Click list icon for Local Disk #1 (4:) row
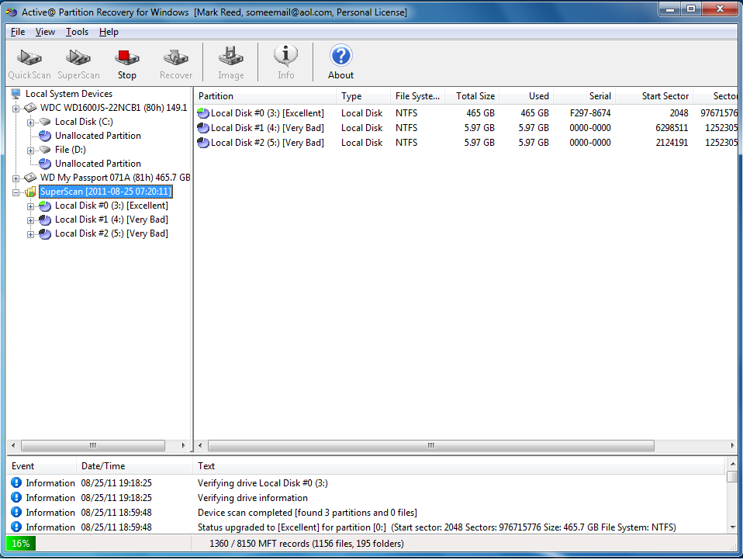 click(203, 128)
